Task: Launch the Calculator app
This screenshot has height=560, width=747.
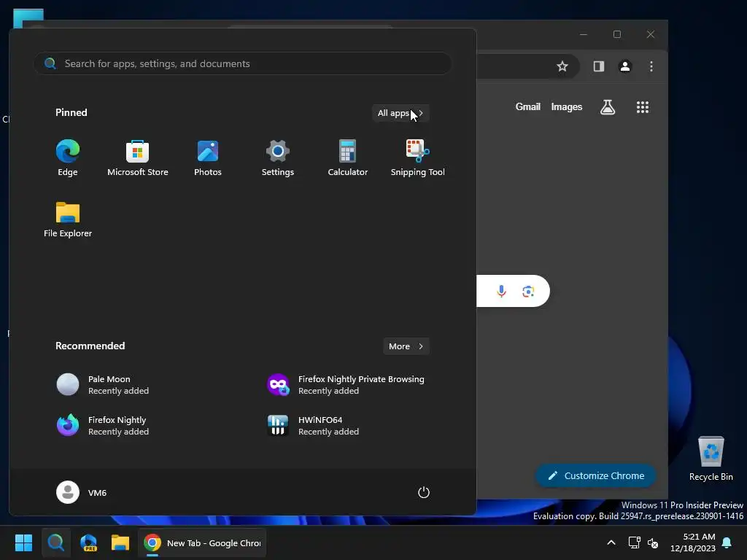Action: pyautogui.click(x=348, y=158)
